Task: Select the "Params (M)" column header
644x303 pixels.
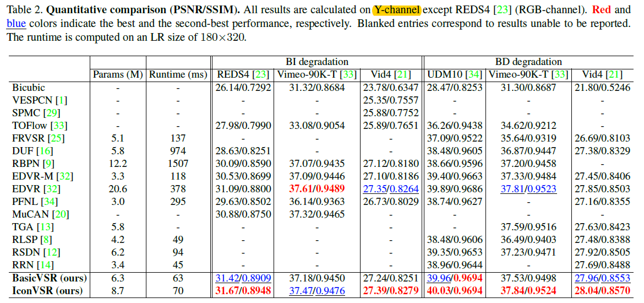Action: click(x=118, y=75)
